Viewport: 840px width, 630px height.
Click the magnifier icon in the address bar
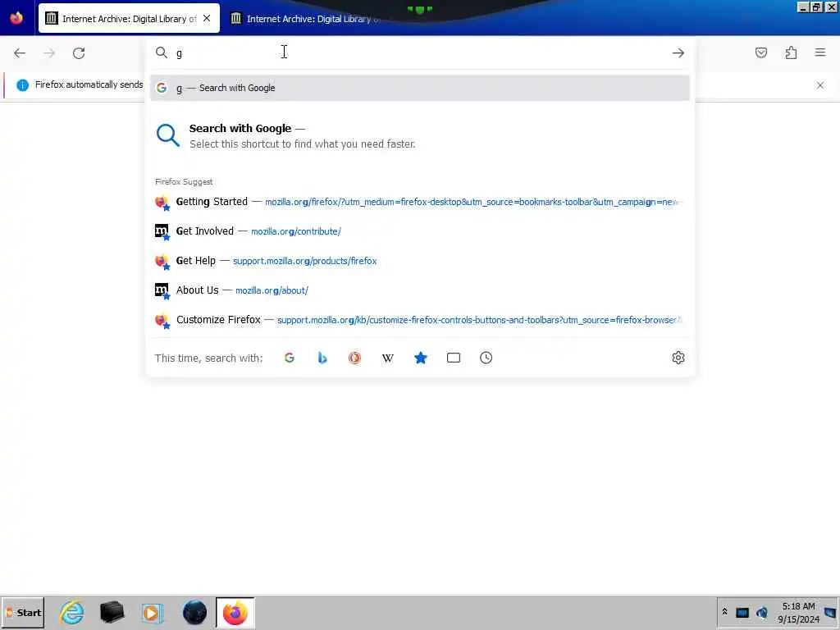[162, 52]
